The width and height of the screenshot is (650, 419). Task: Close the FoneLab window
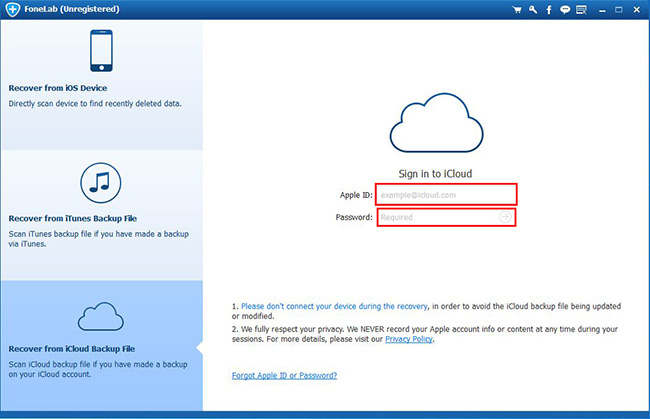[x=637, y=10]
